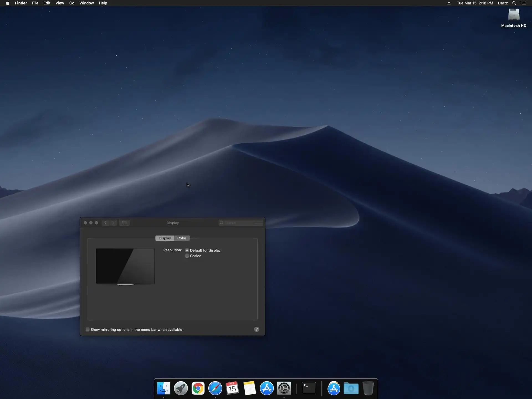This screenshot has height=399, width=532.
Task: Click the Dartz user name
Action: (x=503, y=3)
